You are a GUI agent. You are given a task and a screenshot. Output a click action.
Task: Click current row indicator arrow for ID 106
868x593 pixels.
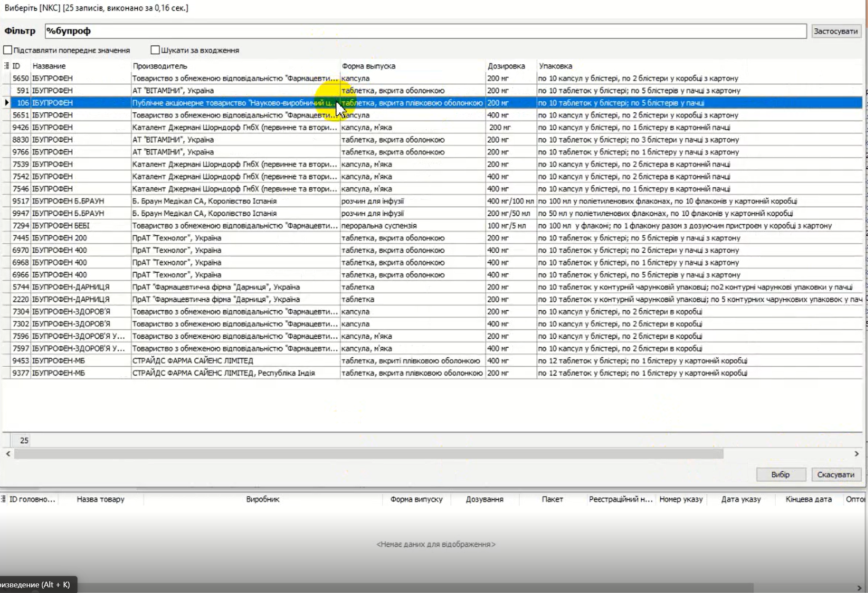tap(7, 103)
